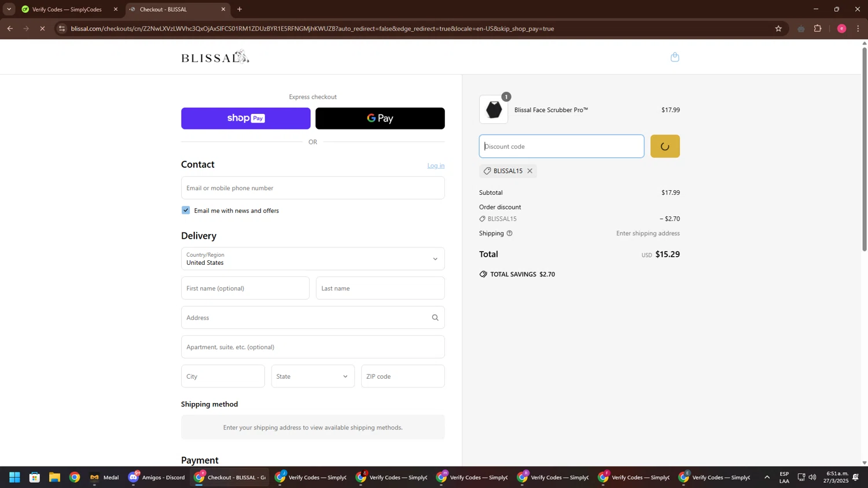
Task: Click the product name Blissal Face Scrubber Pro
Action: click(551, 110)
